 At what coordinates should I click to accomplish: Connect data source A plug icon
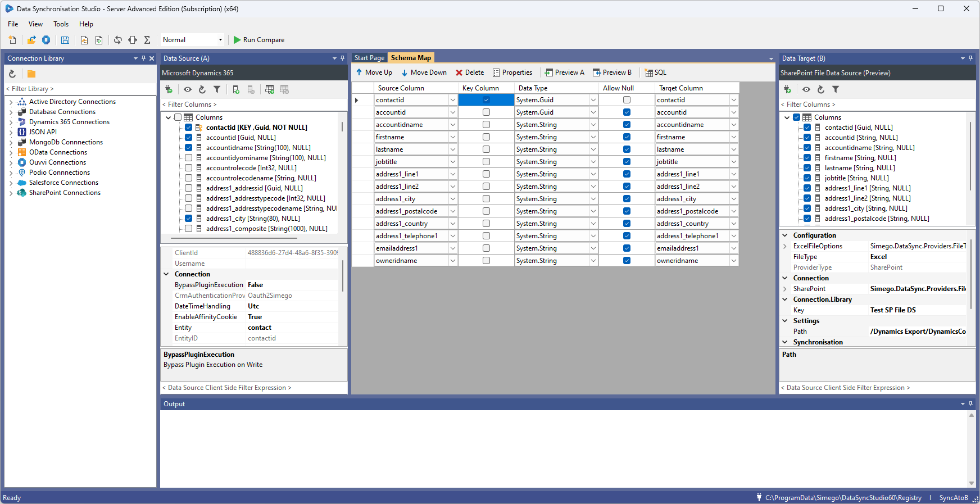(169, 89)
